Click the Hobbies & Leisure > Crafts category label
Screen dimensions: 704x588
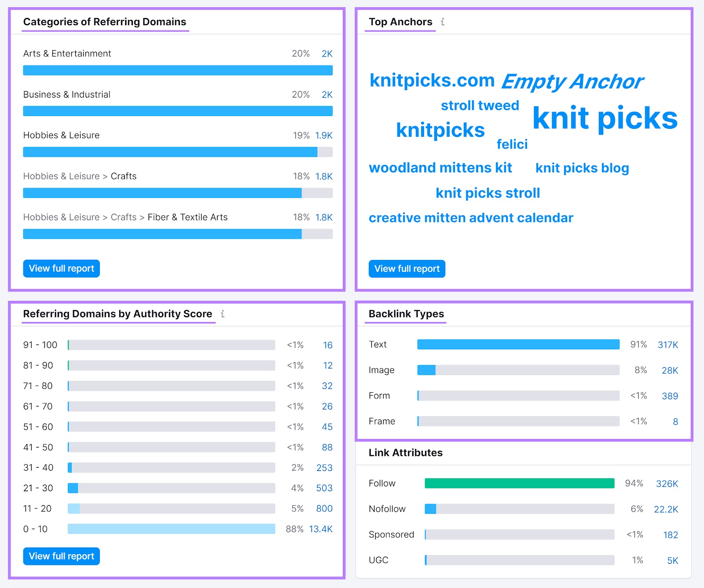coord(80,176)
